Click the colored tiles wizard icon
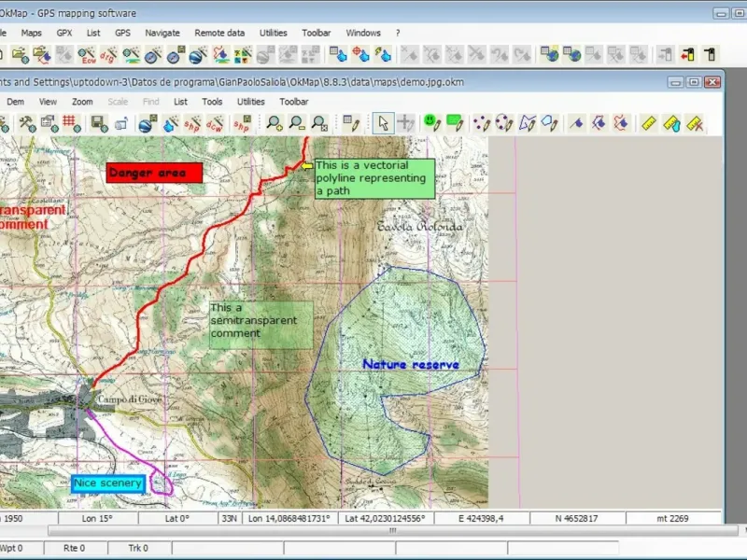 (243, 55)
